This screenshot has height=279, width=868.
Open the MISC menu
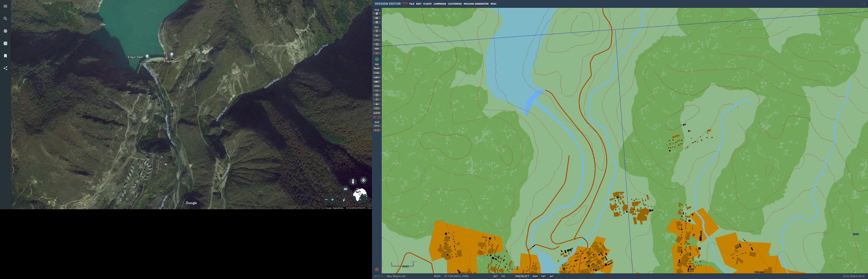(x=493, y=4)
